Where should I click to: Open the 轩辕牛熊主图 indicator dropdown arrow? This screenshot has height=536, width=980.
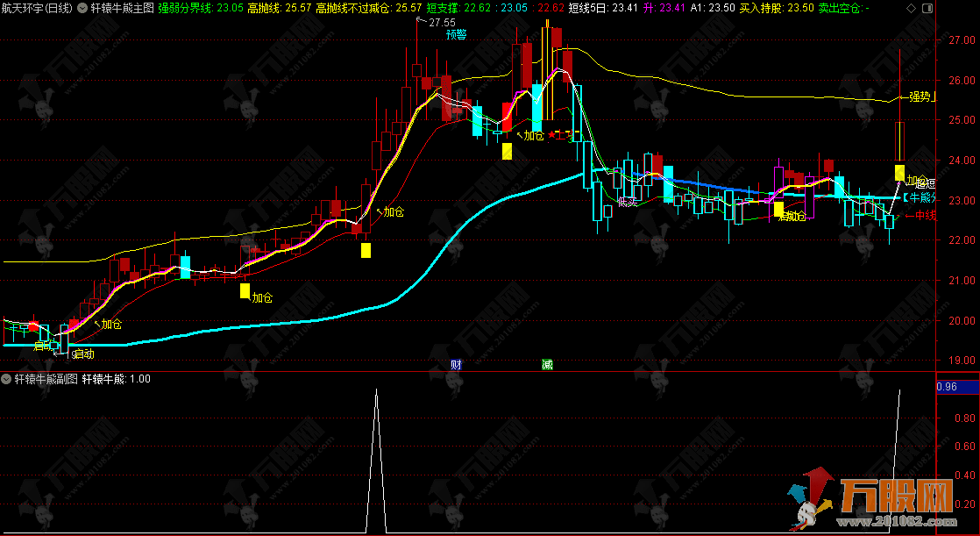point(82,7)
